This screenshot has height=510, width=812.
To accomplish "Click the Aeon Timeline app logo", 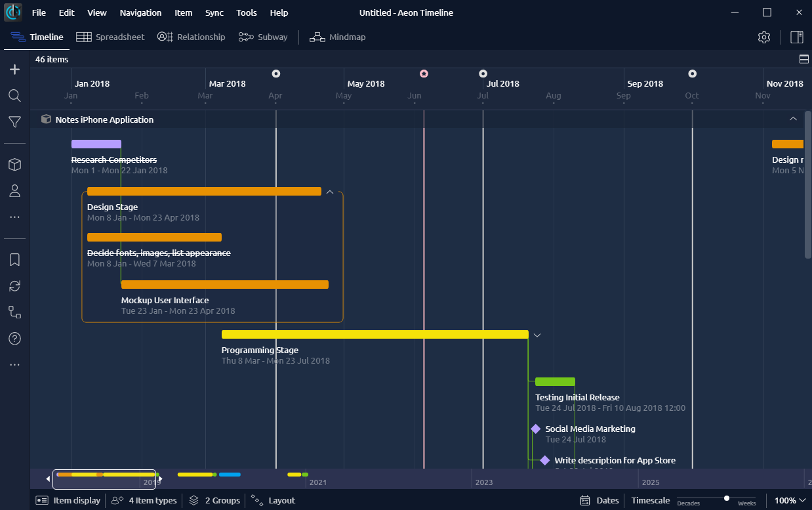I will tap(13, 12).
